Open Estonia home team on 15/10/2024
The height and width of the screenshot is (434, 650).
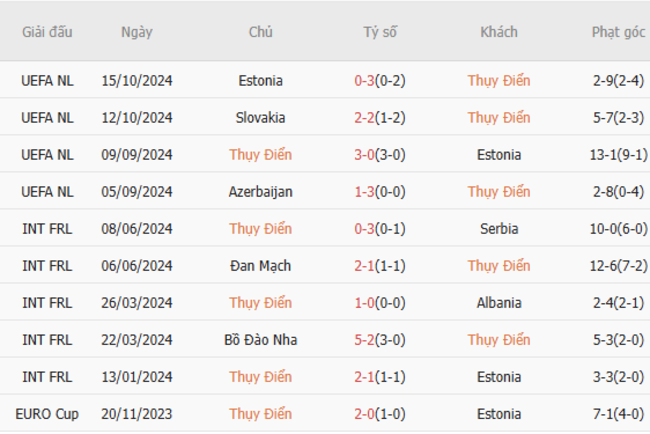coord(260,80)
